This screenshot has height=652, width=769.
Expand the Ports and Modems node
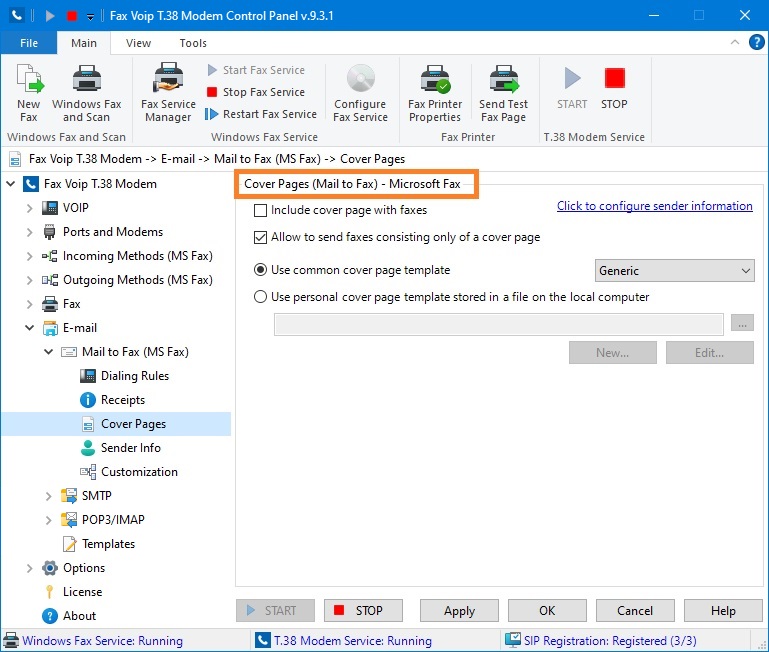tap(29, 232)
